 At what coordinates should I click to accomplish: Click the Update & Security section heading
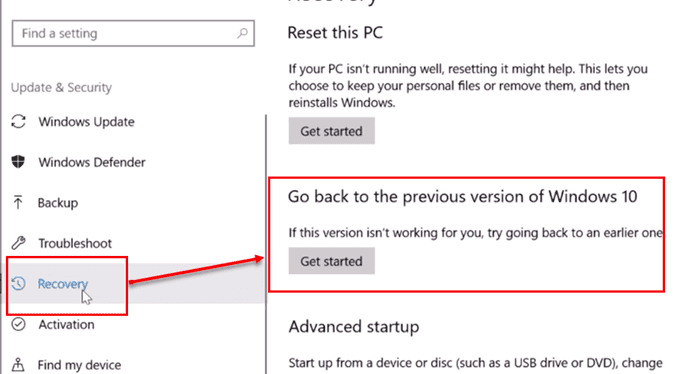click(x=61, y=87)
